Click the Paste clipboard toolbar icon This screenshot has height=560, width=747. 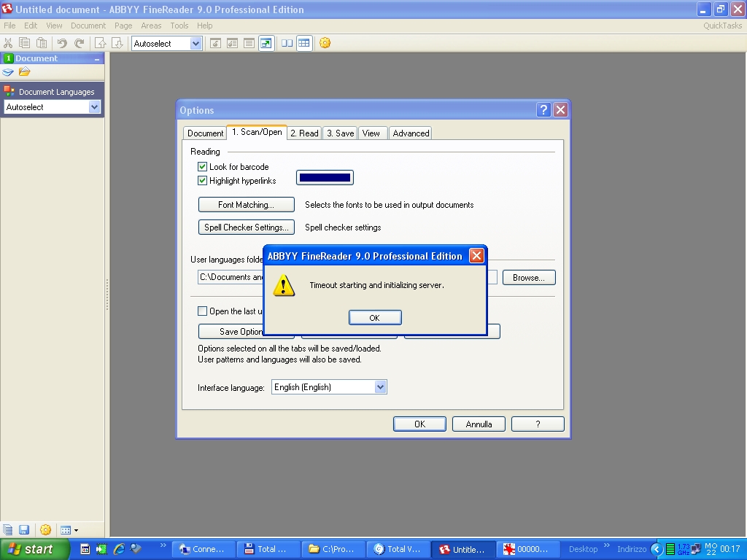point(42,43)
